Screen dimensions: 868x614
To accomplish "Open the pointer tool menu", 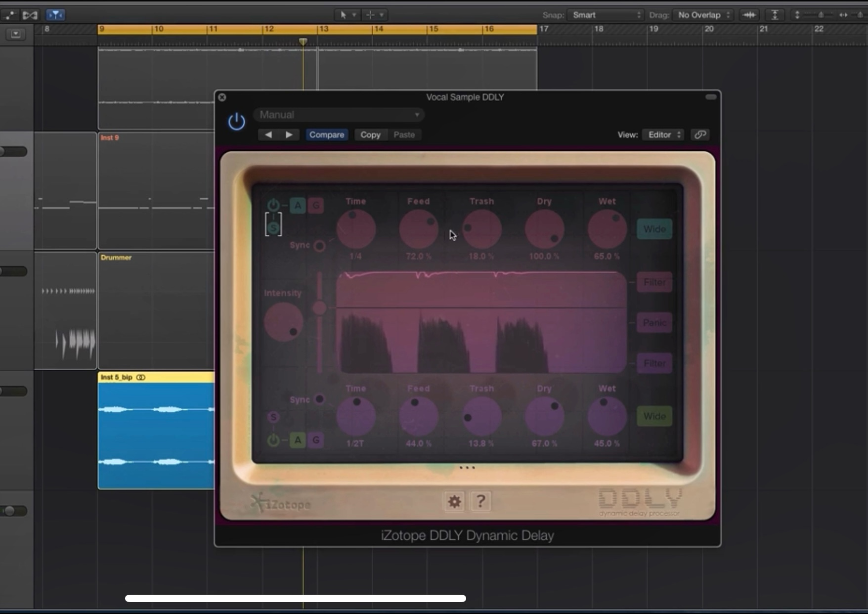I will (x=347, y=15).
